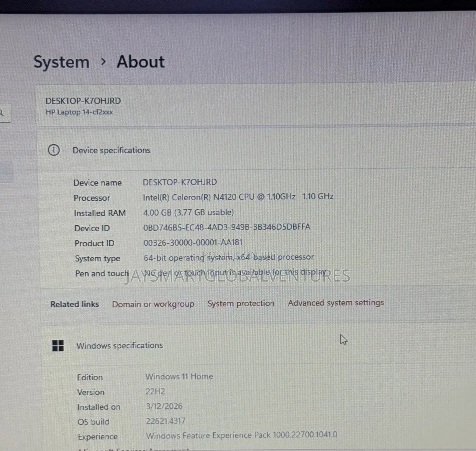Collapse the Device specifications section header
This screenshot has height=451, width=476.
[256, 150]
